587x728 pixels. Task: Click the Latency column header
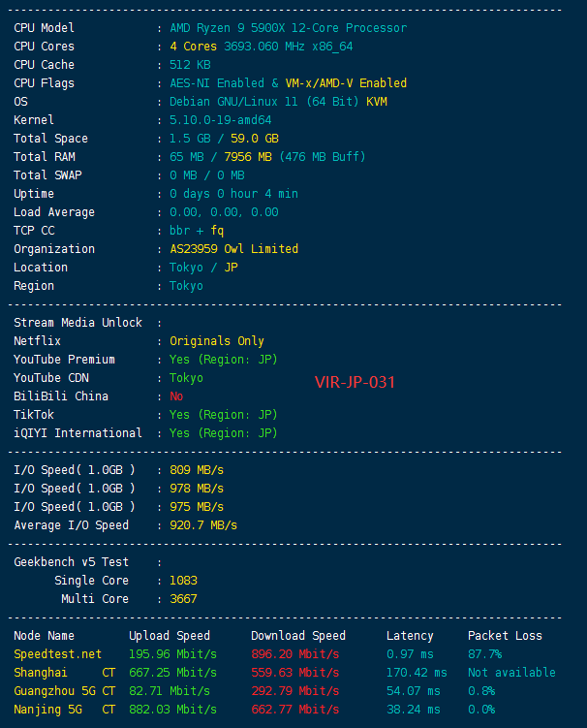(410, 636)
